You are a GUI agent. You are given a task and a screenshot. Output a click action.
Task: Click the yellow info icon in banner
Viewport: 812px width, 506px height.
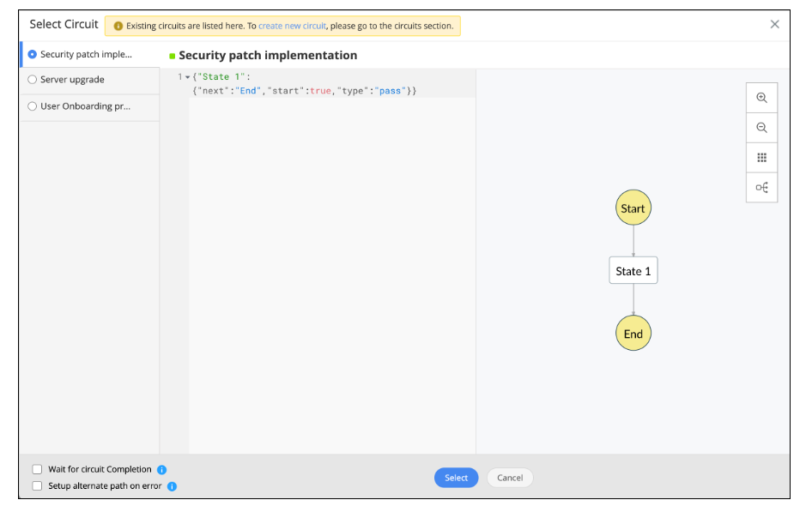tap(118, 26)
